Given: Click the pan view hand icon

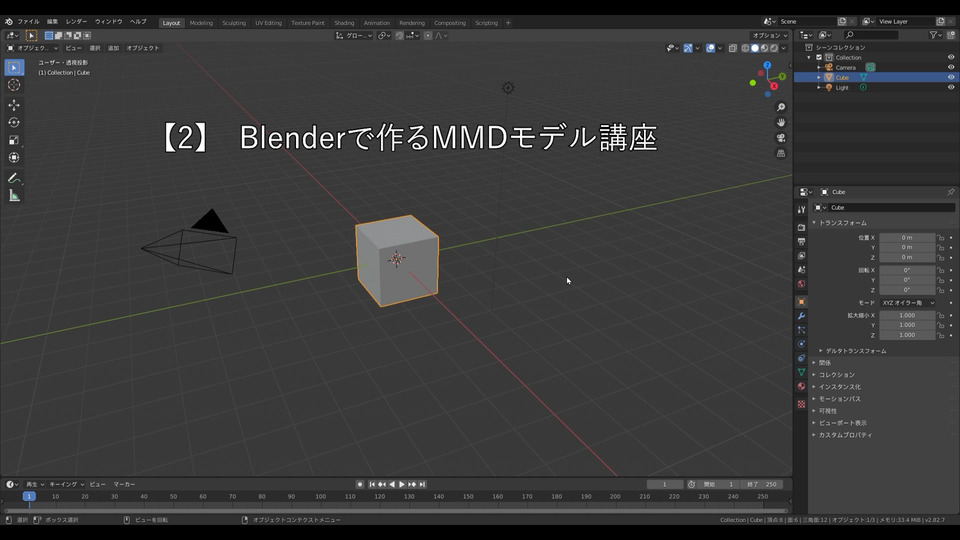Looking at the screenshot, I should (x=781, y=122).
